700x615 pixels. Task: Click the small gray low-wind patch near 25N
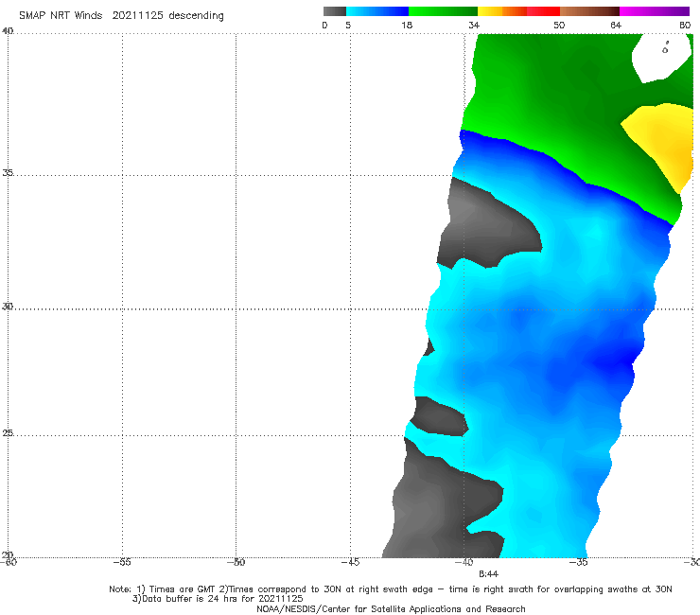point(440,416)
